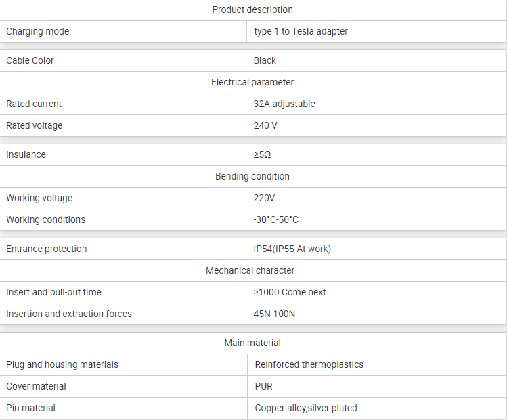
Task: Click the type 1 to Tesla adapter value
Action: [301, 31]
